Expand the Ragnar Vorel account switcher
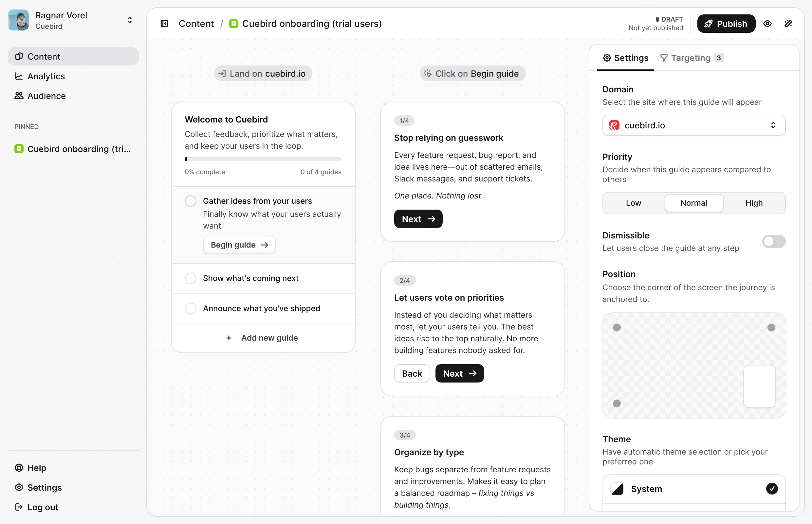 [x=130, y=20]
